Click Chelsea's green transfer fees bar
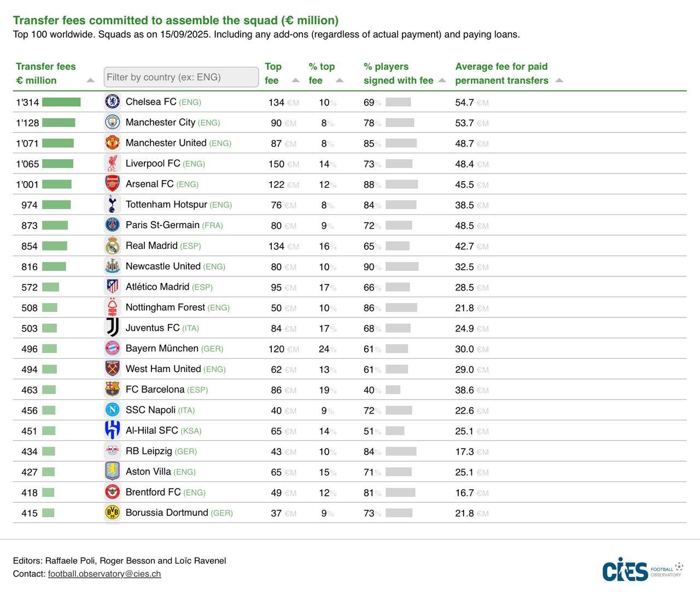 61,102
